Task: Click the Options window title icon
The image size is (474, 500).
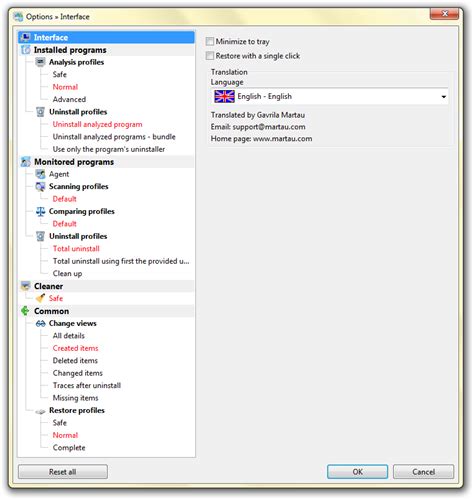Action: (19, 17)
